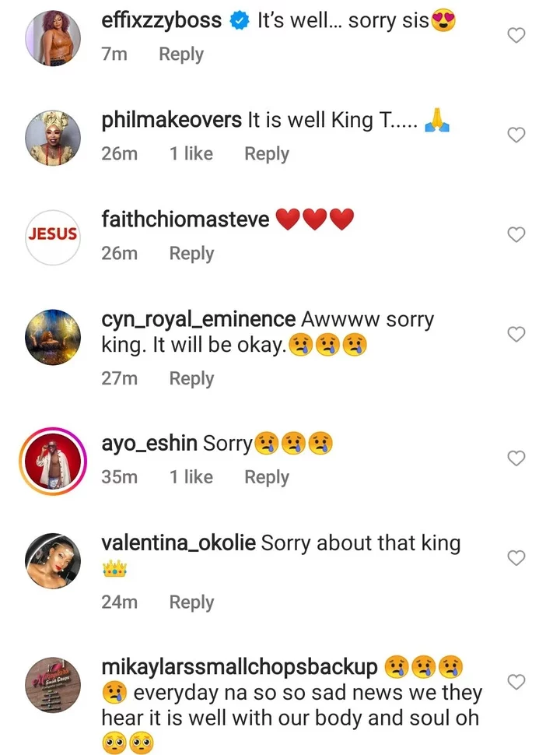Like effixzzyboss's comment with the heart
560x755 pixels.
[x=516, y=35]
